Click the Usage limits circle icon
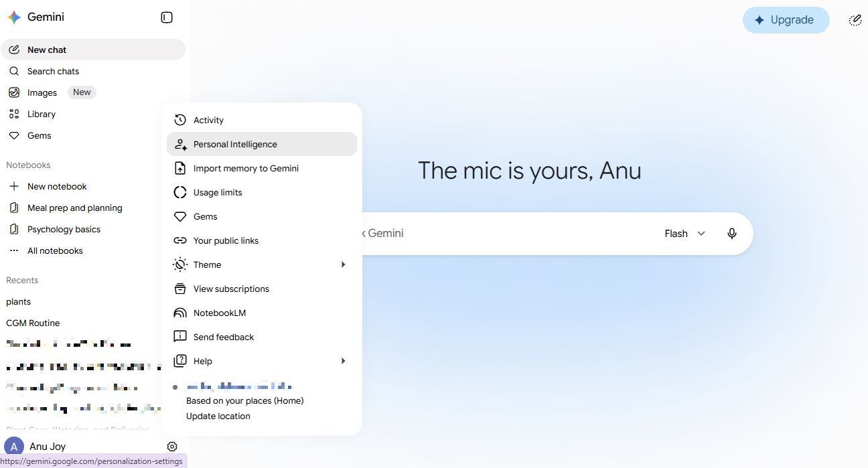The image size is (868, 468). pos(180,192)
